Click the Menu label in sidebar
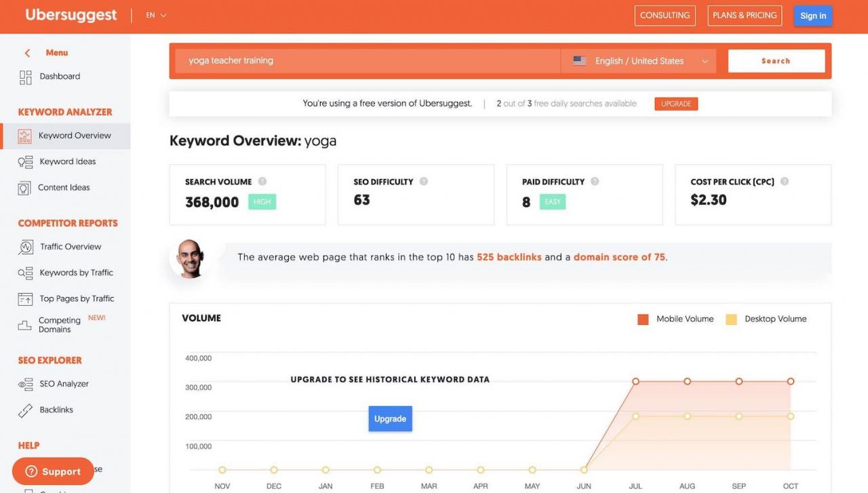 pos(57,53)
